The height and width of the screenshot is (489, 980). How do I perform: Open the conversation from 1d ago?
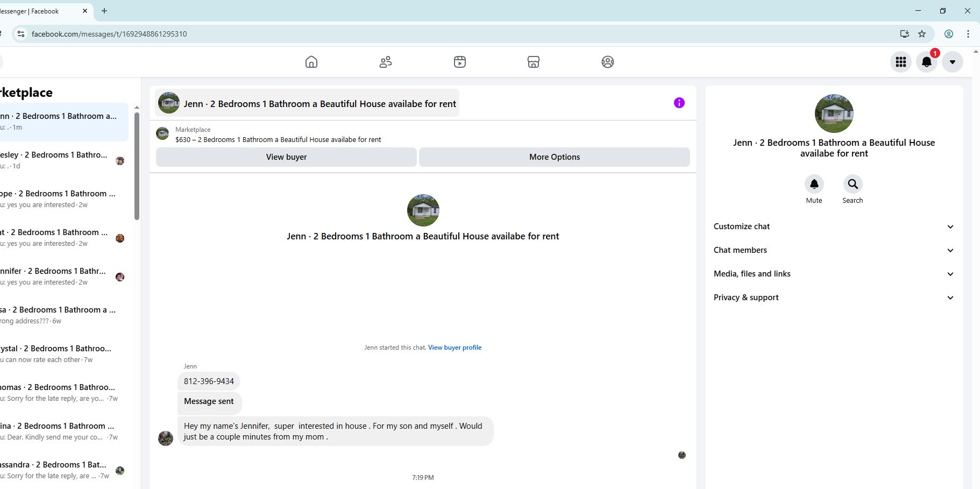[x=63, y=160]
